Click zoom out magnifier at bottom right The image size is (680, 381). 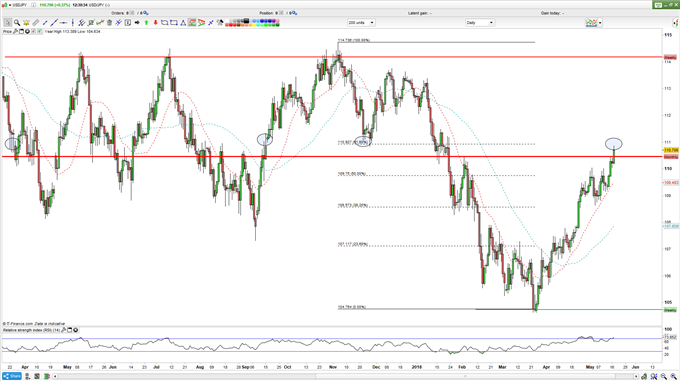tap(664, 377)
